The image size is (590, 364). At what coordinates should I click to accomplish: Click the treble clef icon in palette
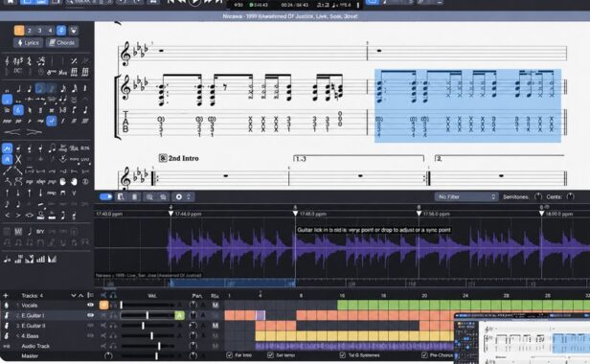[x=7, y=60]
